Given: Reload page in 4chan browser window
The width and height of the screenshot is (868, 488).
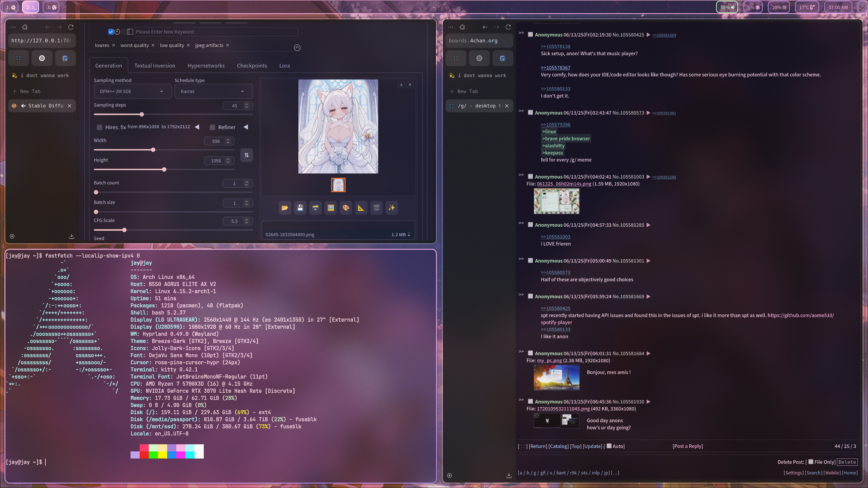Looking at the screenshot, I should click(x=508, y=27).
